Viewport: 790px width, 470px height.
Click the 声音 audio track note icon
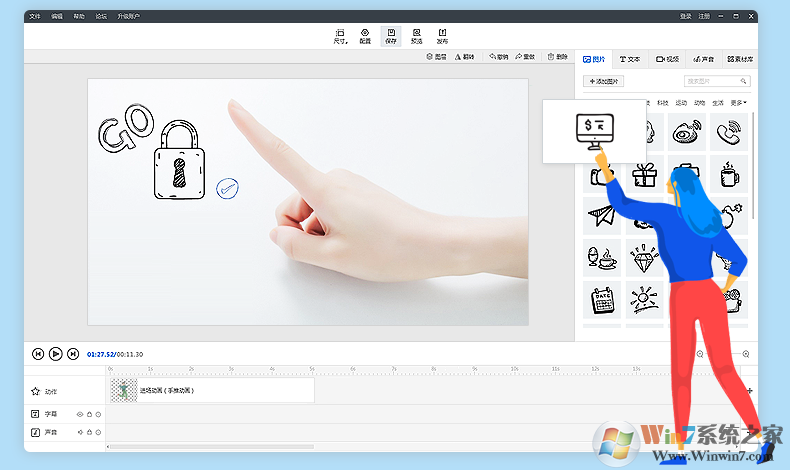click(x=35, y=432)
